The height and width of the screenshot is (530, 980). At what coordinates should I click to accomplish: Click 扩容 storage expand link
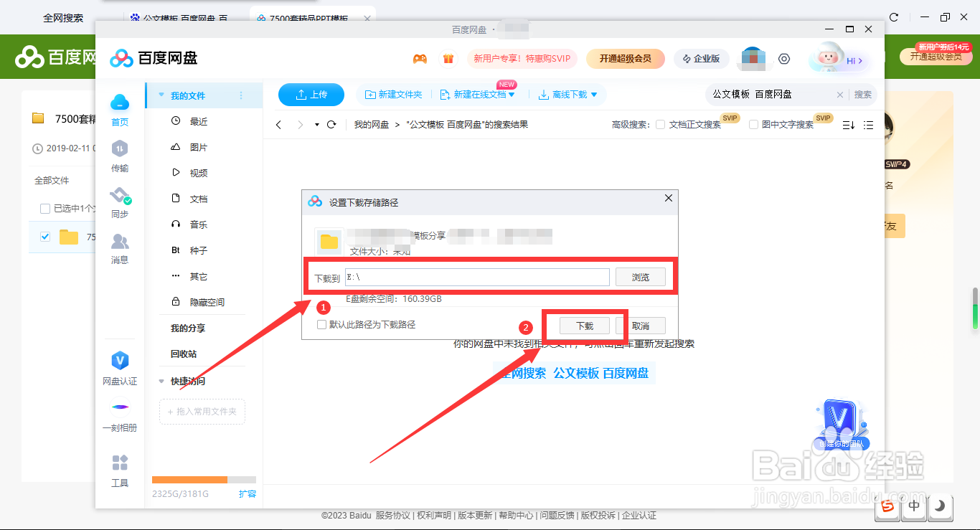pos(248,493)
